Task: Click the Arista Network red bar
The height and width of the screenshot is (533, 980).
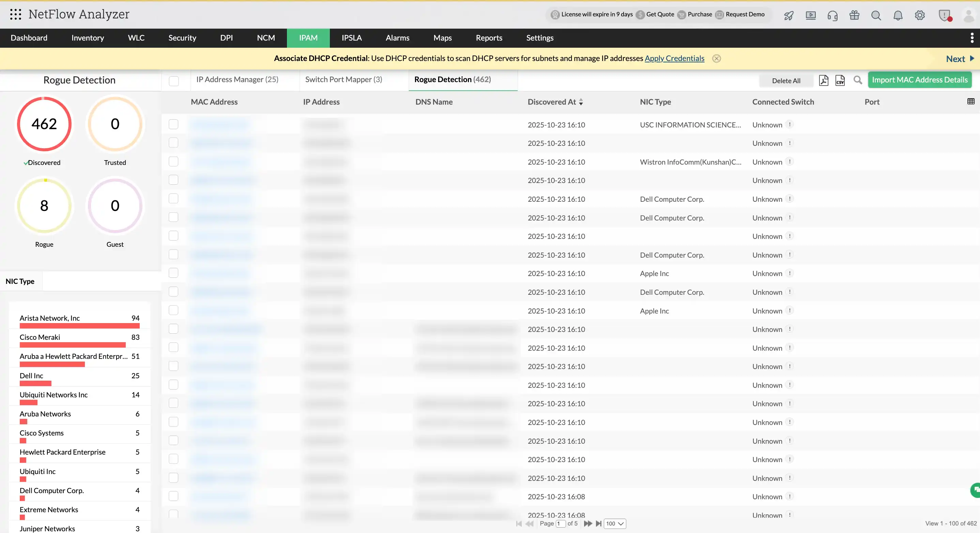Action: coord(79,326)
